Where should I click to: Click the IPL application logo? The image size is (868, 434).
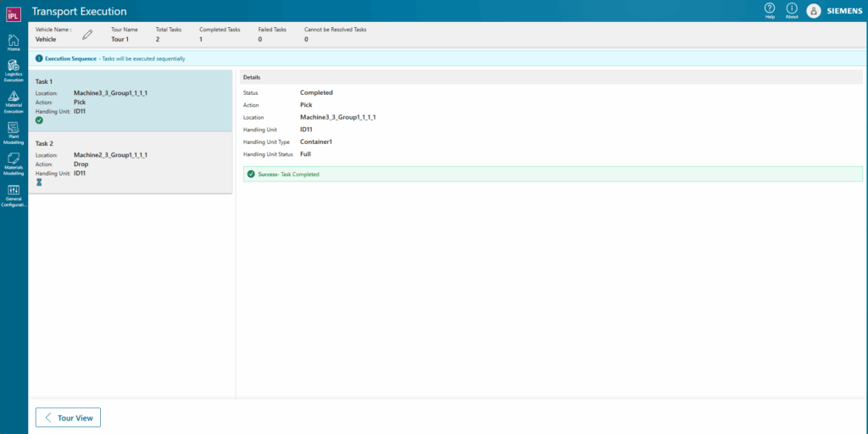tap(13, 11)
